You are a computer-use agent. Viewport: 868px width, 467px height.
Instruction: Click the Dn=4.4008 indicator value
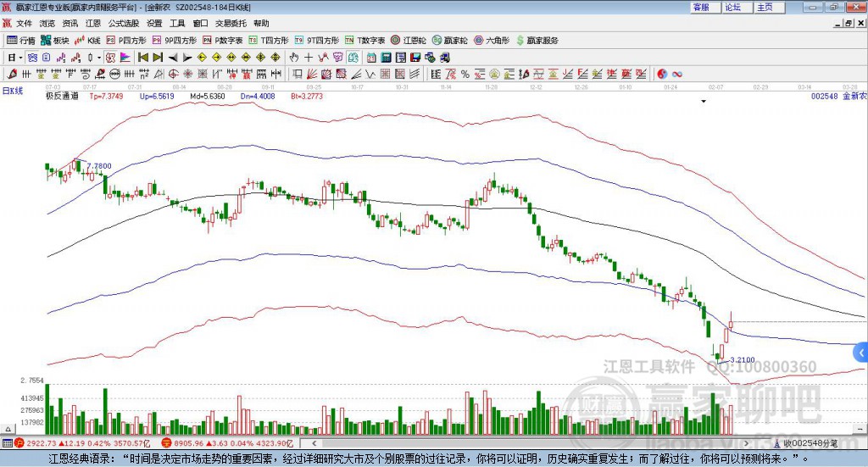pyautogui.click(x=258, y=97)
